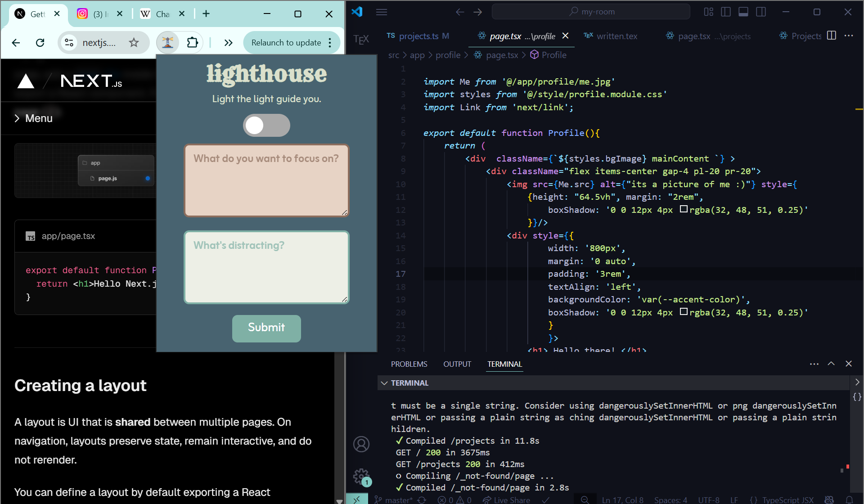Open the Manage gear icon with badge
This screenshot has width=864, height=504.
tap(361, 477)
